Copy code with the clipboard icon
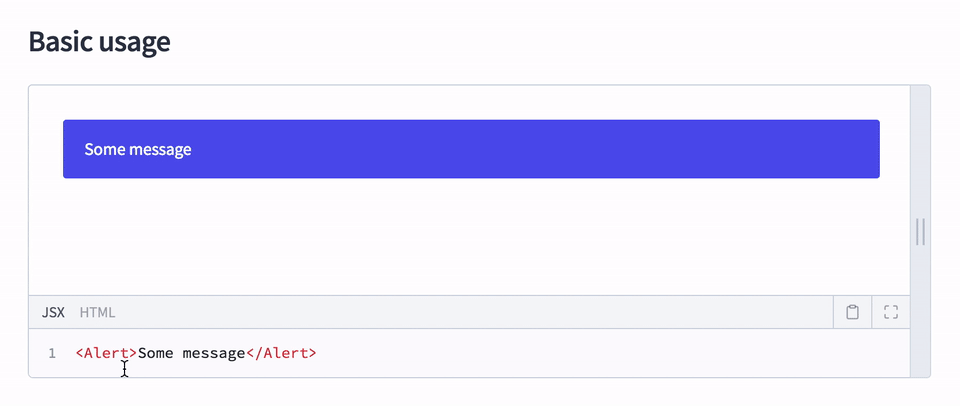Viewport: 960px width, 406px height. tap(852, 312)
